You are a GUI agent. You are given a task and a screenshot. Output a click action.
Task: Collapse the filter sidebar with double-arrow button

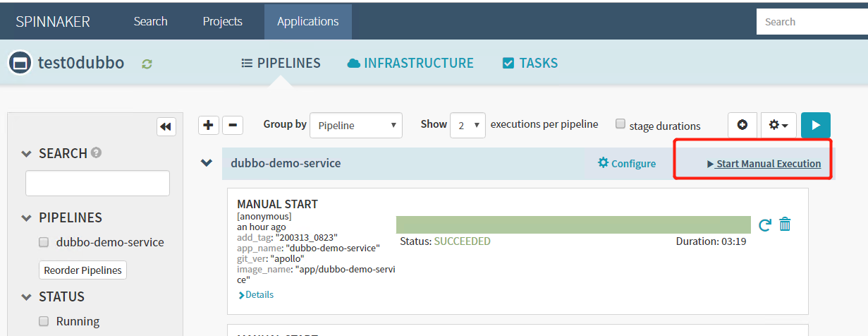point(166,126)
